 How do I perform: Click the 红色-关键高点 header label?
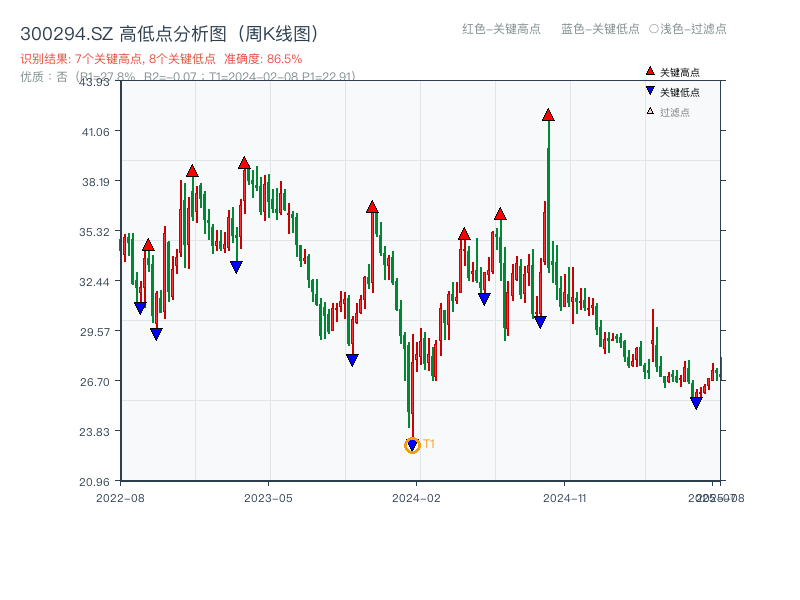(x=501, y=29)
